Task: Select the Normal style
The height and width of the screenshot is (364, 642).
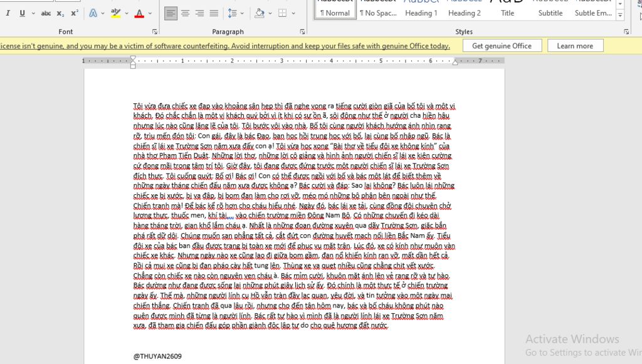Action: (335, 9)
